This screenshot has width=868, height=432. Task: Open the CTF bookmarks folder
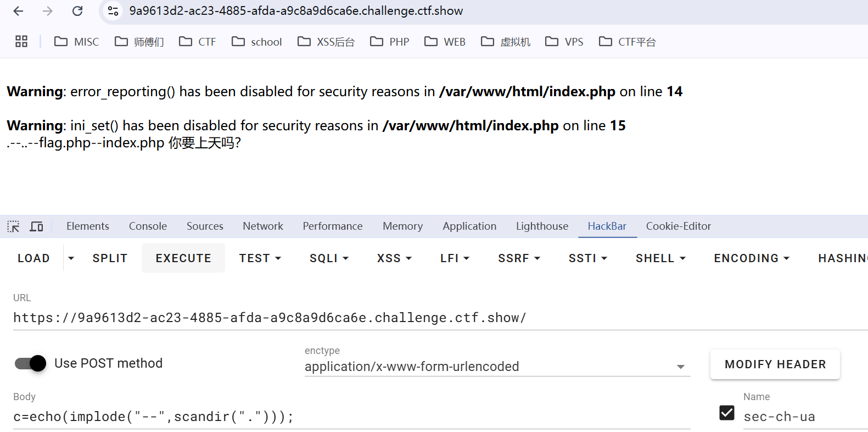(198, 42)
